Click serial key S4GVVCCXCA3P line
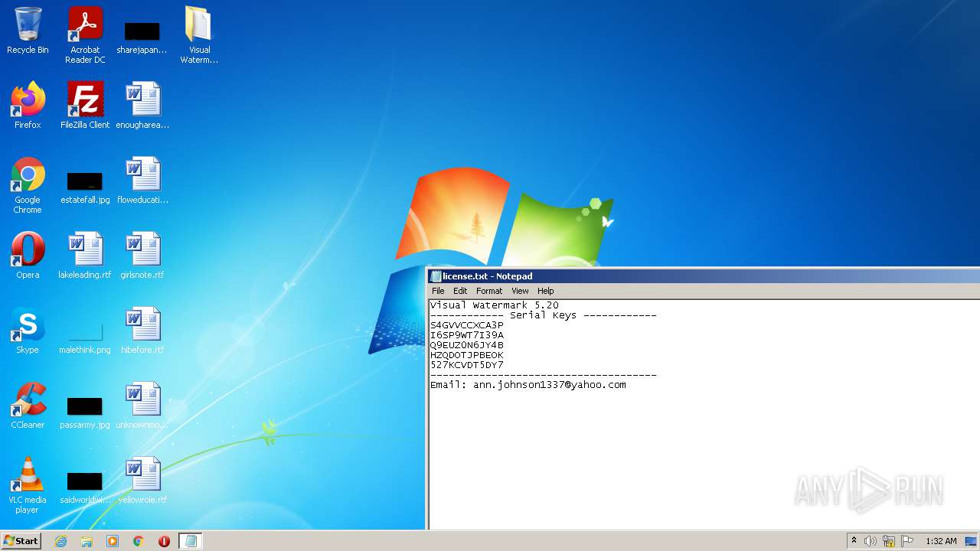Viewport: 980px width, 551px height. click(467, 325)
